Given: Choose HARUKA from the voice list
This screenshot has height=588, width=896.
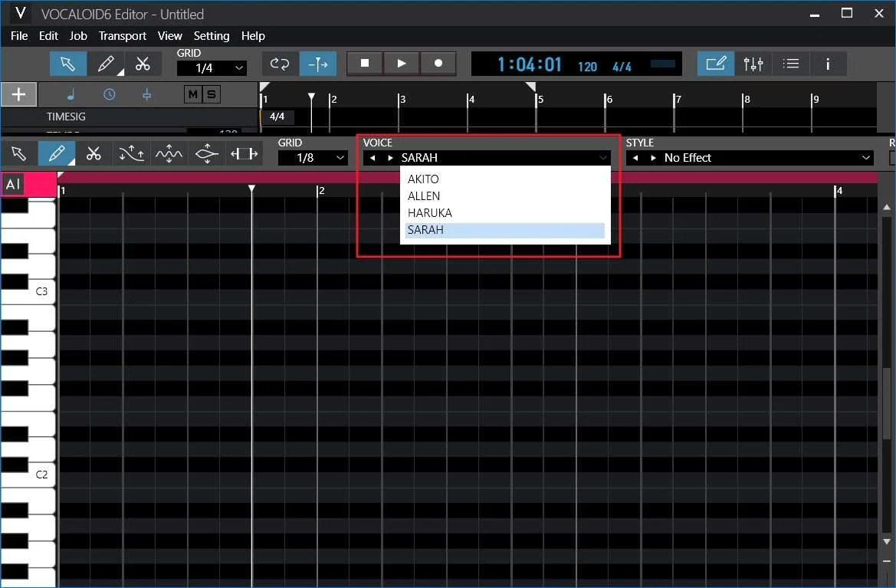Looking at the screenshot, I should pos(430,213).
